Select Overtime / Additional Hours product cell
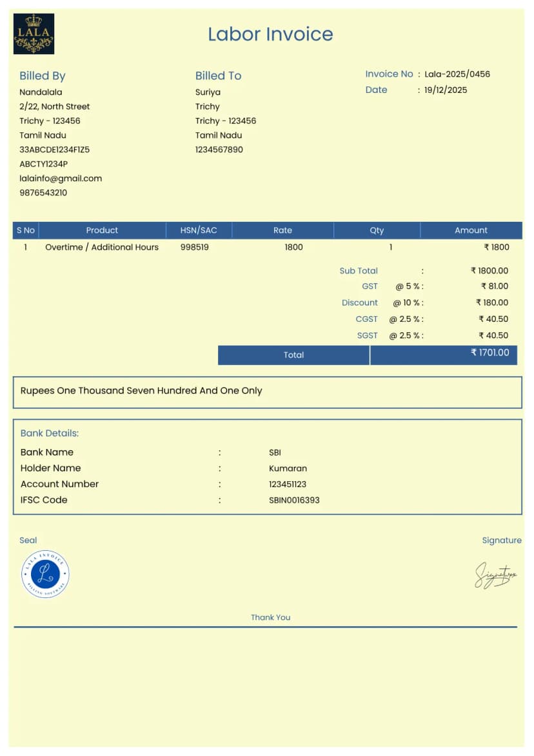 (102, 247)
